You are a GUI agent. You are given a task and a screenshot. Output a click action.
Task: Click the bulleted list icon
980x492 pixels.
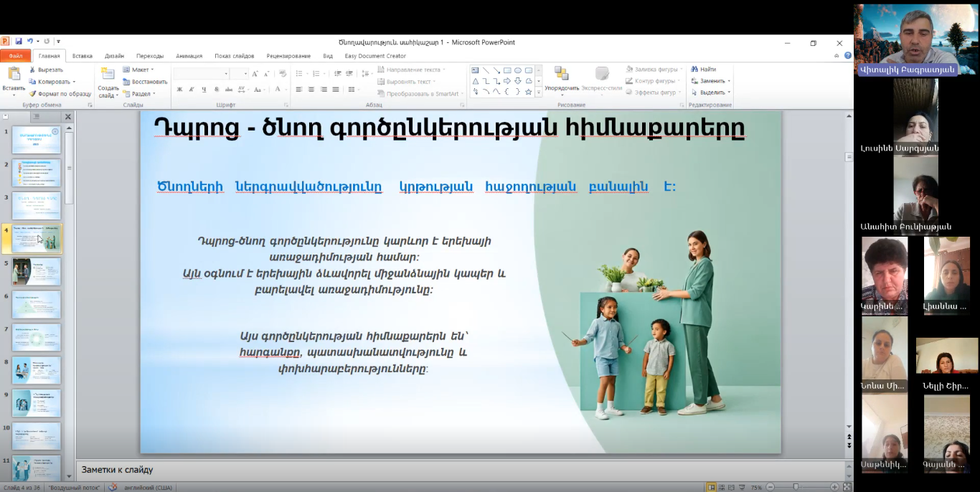(301, 73)
